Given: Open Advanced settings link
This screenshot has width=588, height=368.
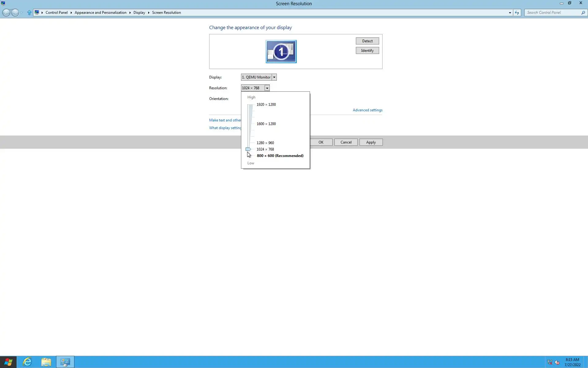Looking at the screenshot, I should coord(367,110).
